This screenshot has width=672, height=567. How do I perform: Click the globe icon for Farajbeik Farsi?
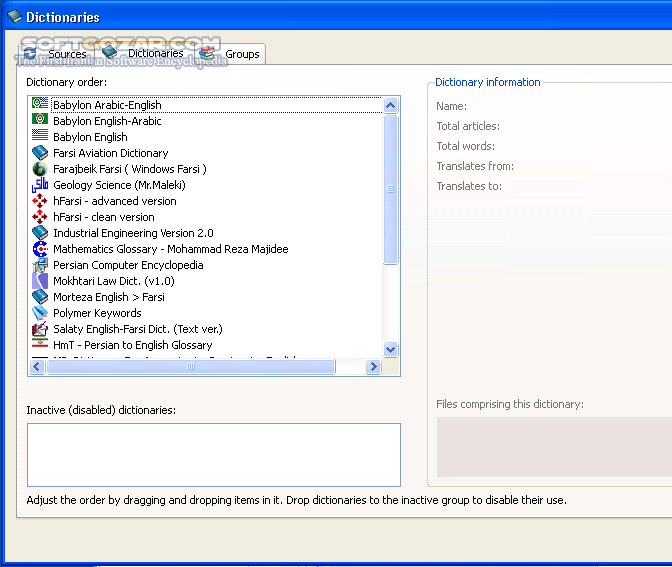tap(40, 168)
